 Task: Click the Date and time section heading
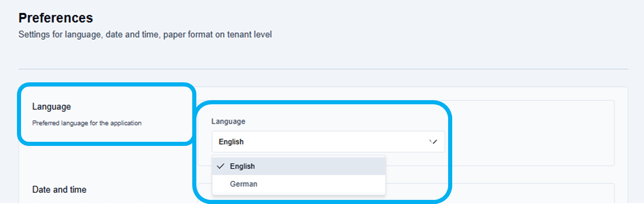tap(59, 189)
